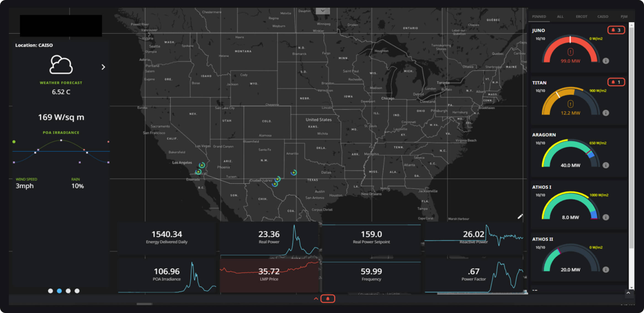644x313 pixels.
Task: Click the plant marker in west Texas
Action: tap(293, 173)
